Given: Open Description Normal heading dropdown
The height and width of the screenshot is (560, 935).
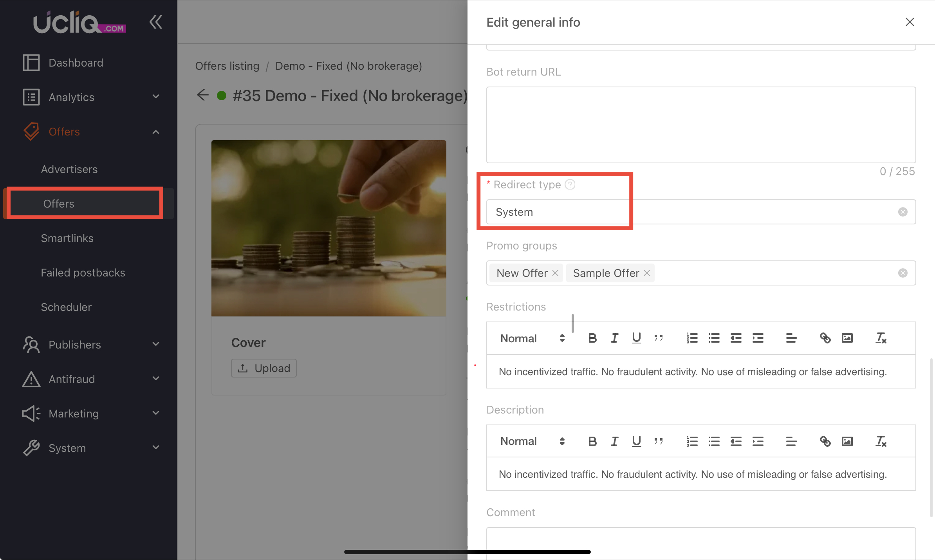Looking at the screenshot, I should tap(532, 441).
